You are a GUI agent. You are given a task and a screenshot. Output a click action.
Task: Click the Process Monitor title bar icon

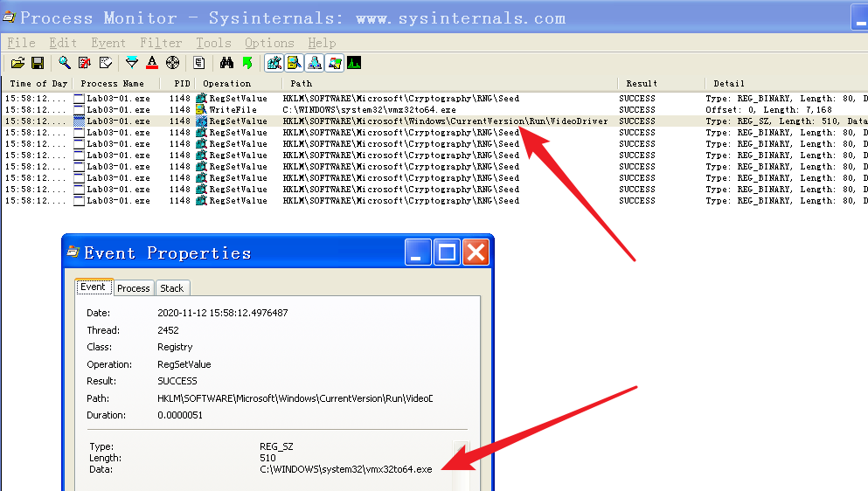(9, 17)
